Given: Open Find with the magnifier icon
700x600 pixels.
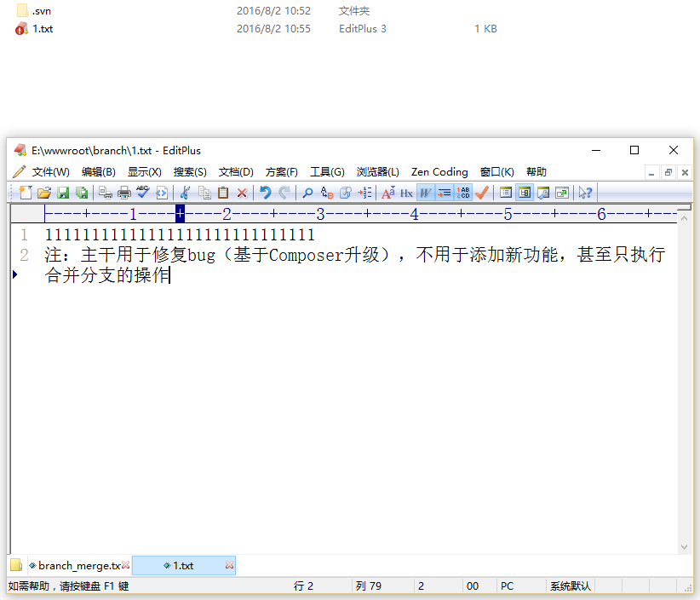Looking at the screenshot, I should coord(307,193).
